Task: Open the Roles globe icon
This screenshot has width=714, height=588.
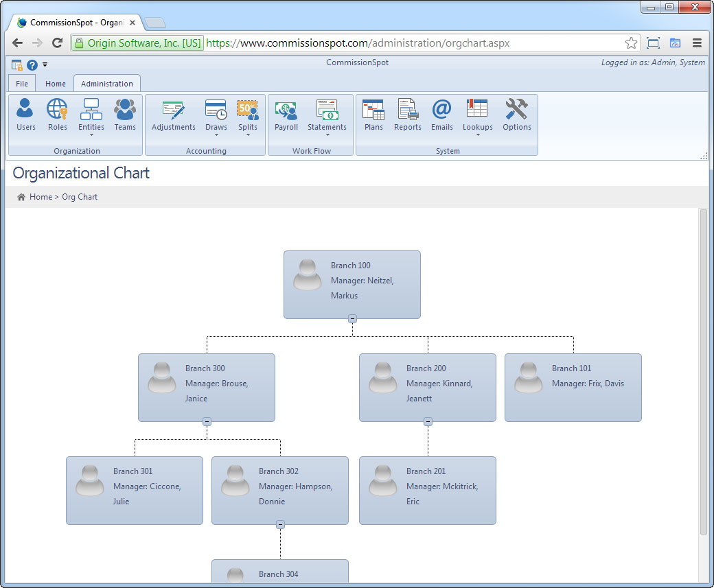Action: tap(58, 109)
